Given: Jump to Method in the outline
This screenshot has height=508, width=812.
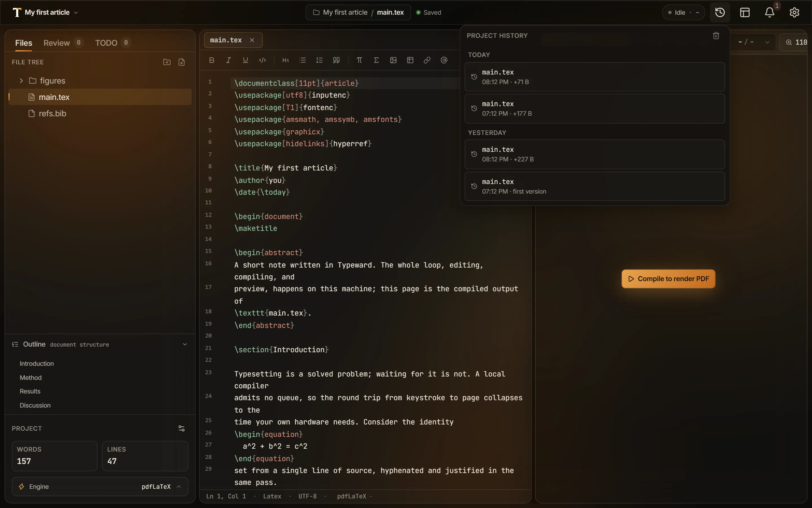Looking at the screenshot, I should tap(30, 378).
